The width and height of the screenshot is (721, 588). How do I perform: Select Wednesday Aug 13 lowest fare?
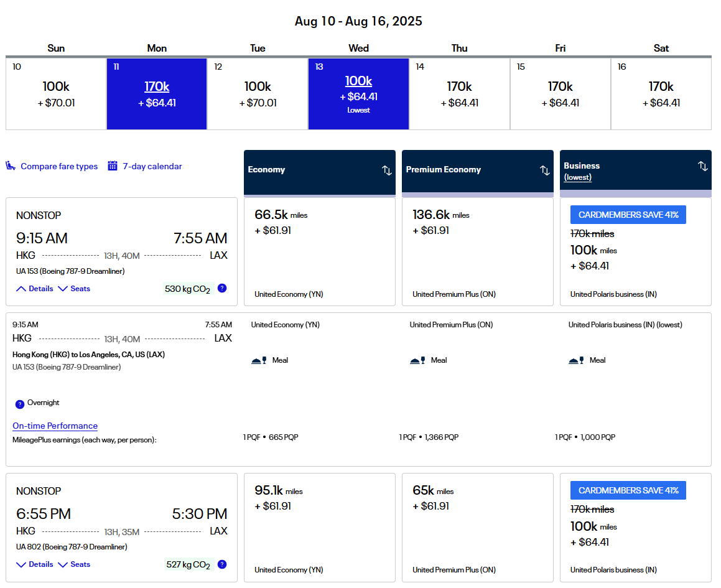(x=359, y=94)
